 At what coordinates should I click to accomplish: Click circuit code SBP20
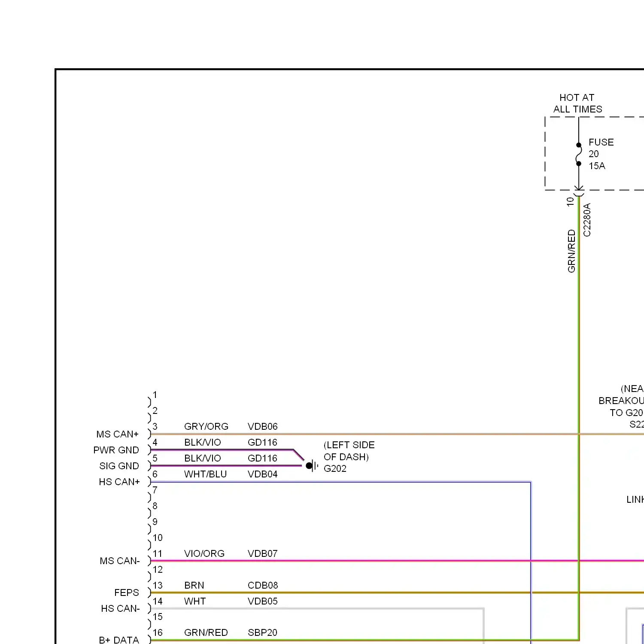click(263, 632)
